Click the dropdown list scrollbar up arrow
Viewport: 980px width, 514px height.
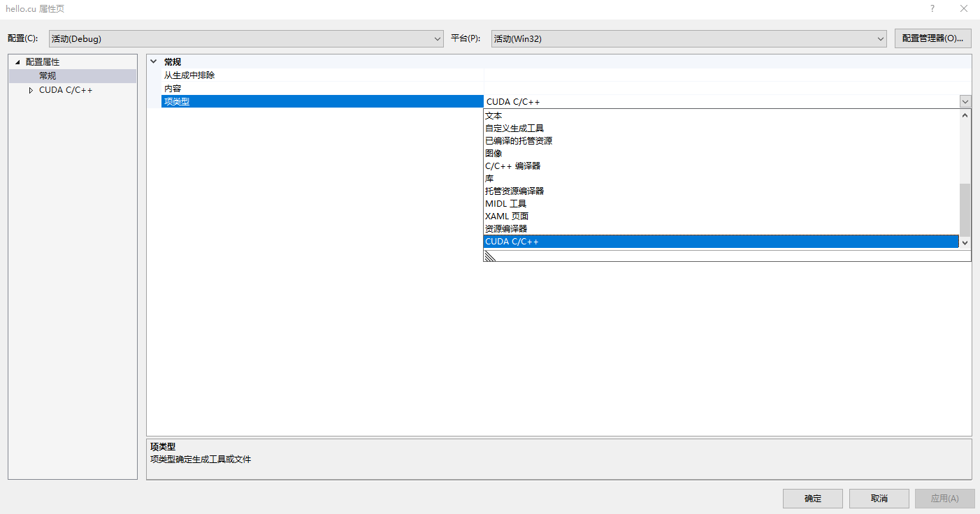965,115
